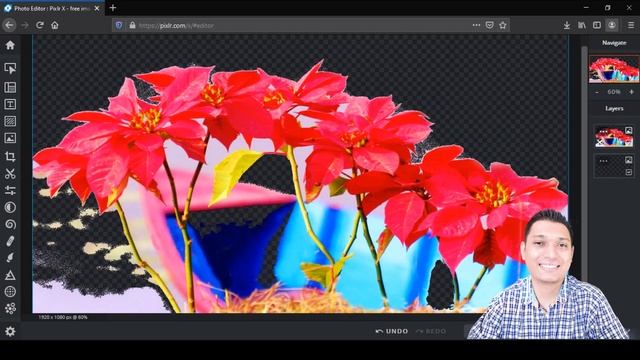
Task: Click the 60% zoom value
Action: click(x=614, y=92)
